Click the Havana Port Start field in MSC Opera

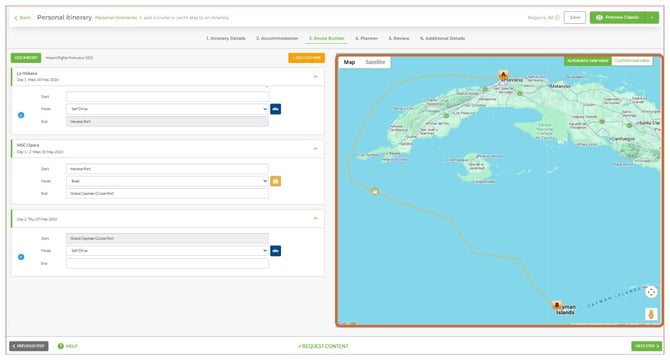tap(168, 169)
